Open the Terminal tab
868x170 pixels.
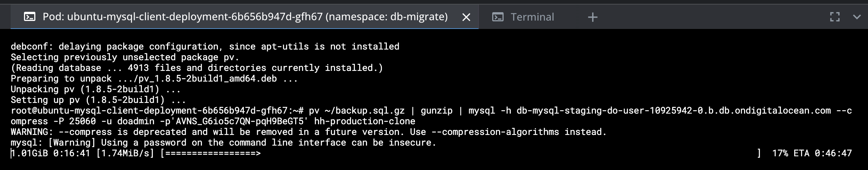[x=532, y=17]
